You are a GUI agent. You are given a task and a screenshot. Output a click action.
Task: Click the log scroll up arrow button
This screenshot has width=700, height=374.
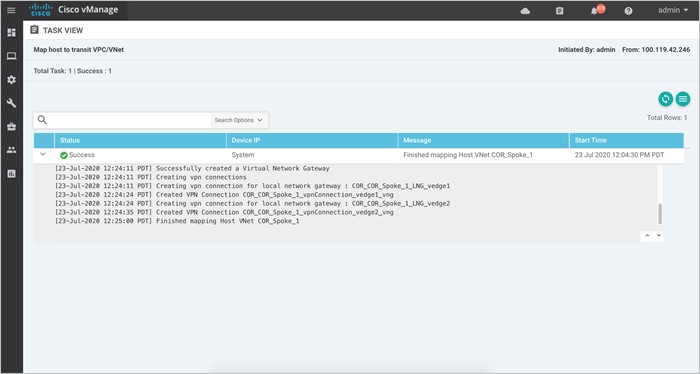pos(647,236)
